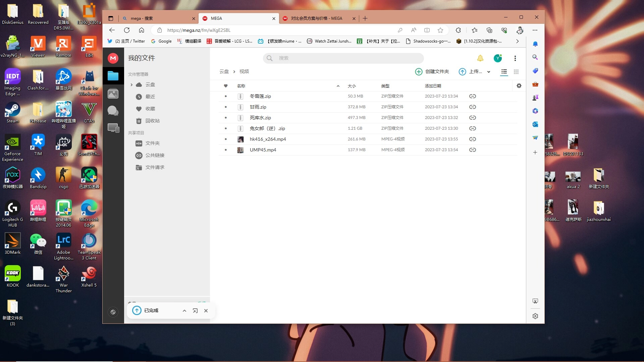The width and height of the screenshot is (644, 362).
Task: Open column settings gear icon
Action: (x=519, y=86)
